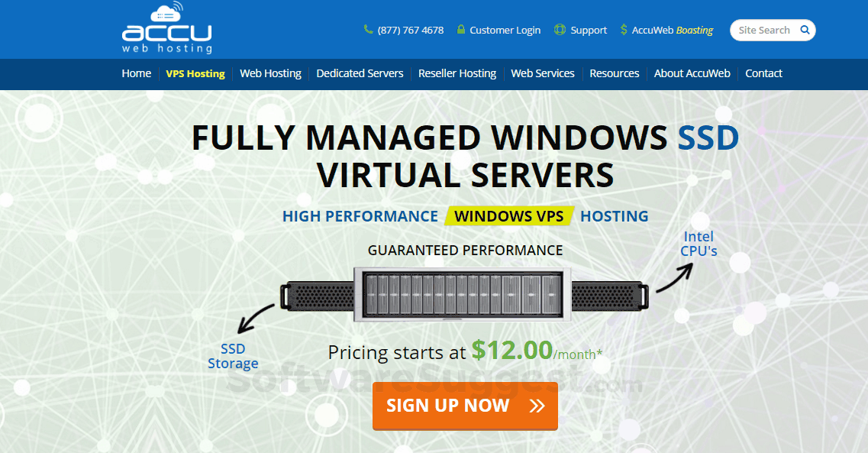
Task: Click the dollar sign AccuWeb Boasting icon
Action: point(624,29)
